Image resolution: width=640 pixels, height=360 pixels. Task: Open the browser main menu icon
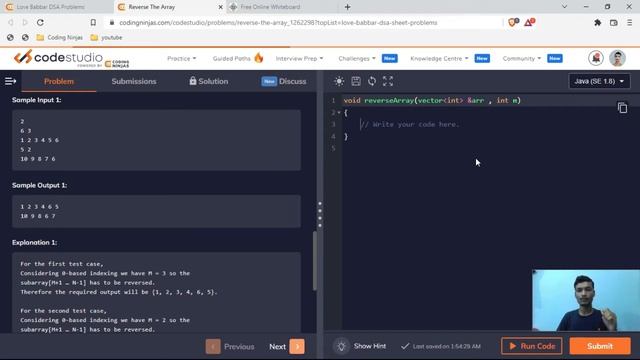pyautogui.click(x=629, y=23)
